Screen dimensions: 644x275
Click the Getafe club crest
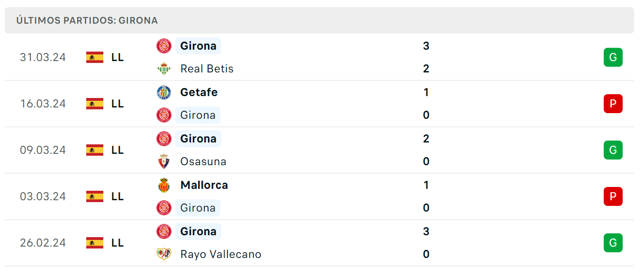tap(164, 92)
